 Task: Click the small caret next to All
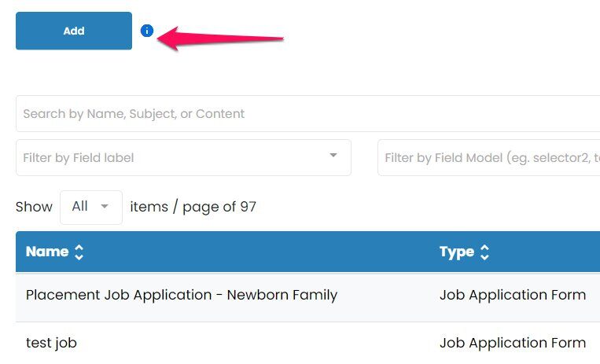[x=105, y=206]
